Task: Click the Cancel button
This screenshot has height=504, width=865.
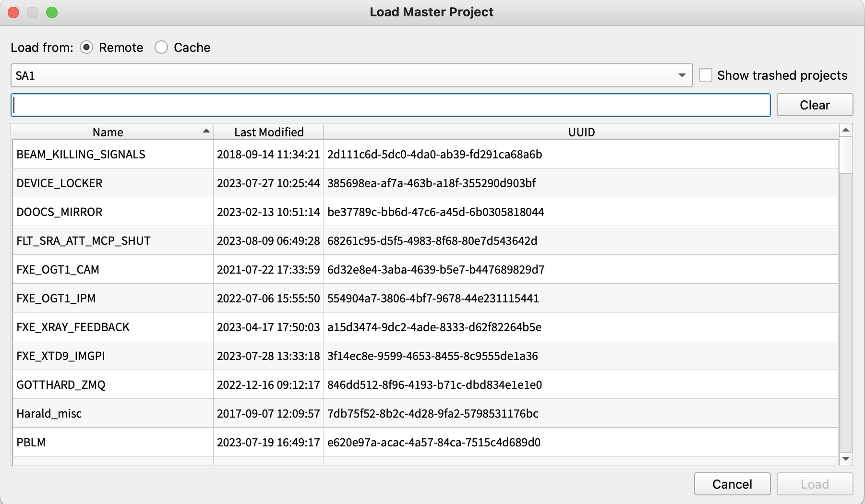Action: [x=732, y=484]
